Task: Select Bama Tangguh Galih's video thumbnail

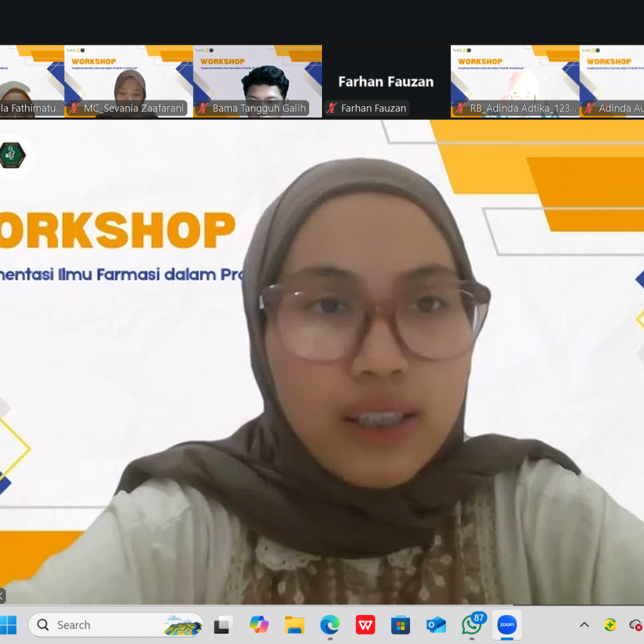Action: tap(257, 80)
